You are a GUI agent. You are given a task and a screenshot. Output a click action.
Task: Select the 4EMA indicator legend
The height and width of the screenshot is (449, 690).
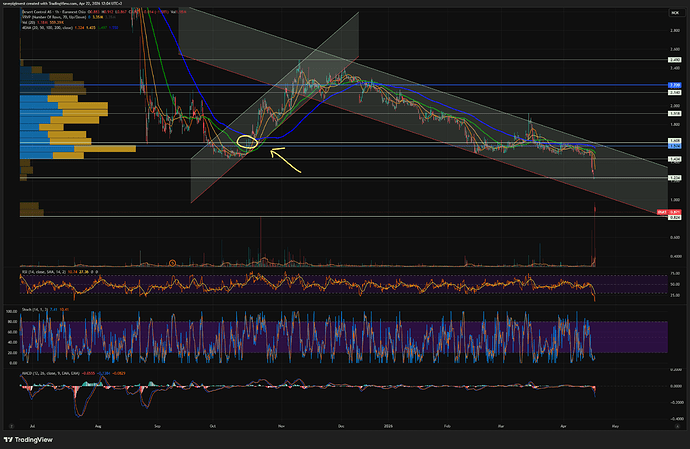69,28
